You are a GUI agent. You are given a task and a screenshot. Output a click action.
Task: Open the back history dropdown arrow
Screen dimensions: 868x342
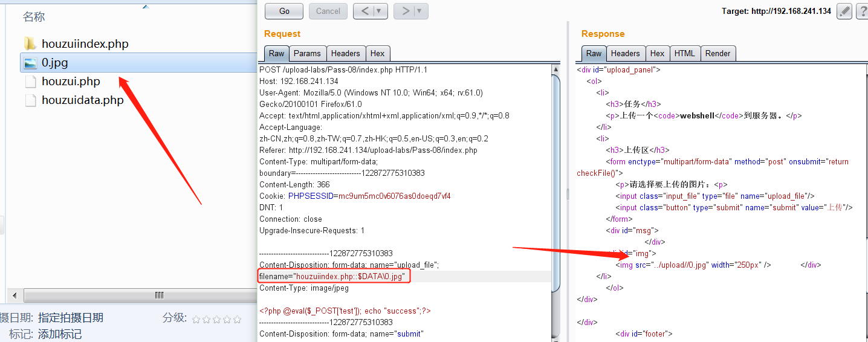[380, 11]
